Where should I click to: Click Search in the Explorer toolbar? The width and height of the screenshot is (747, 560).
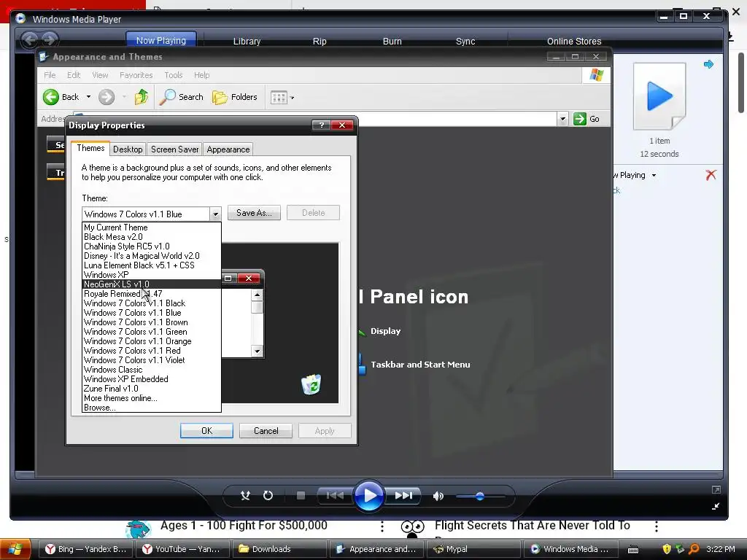point(181,97)
